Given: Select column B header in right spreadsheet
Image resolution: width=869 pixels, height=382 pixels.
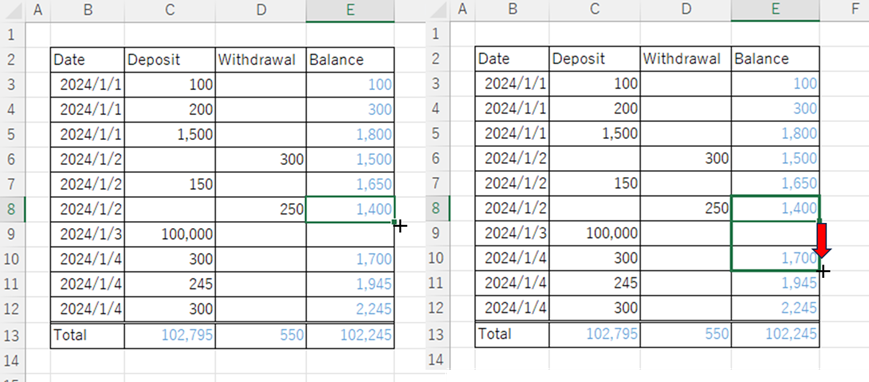Looking at the screenshot, I should (513, 11).
